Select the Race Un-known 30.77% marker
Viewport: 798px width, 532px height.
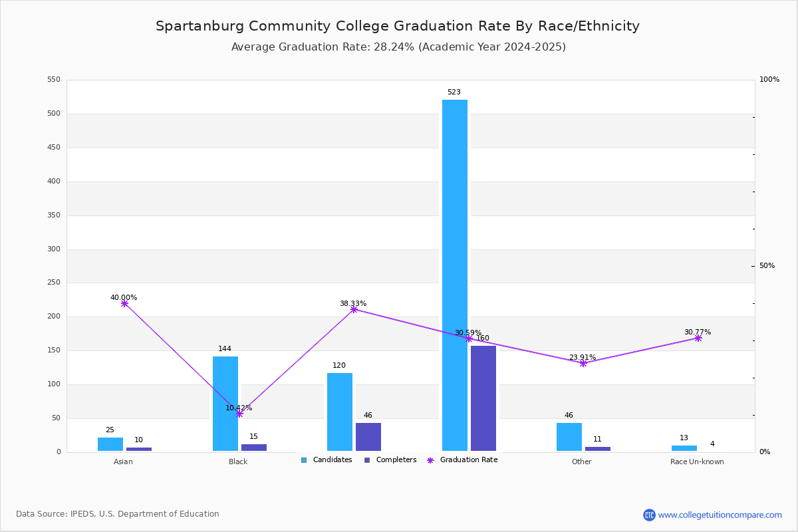coord(698,338)
